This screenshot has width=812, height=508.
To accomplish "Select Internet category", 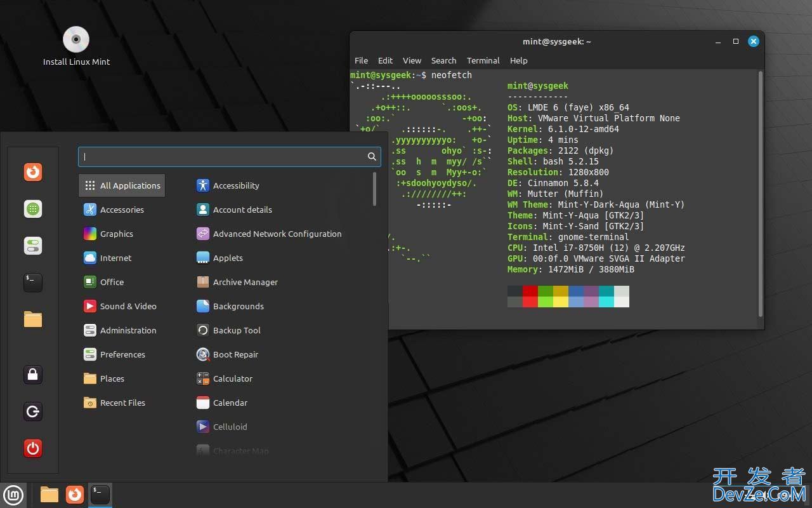I will pos(107,258).
